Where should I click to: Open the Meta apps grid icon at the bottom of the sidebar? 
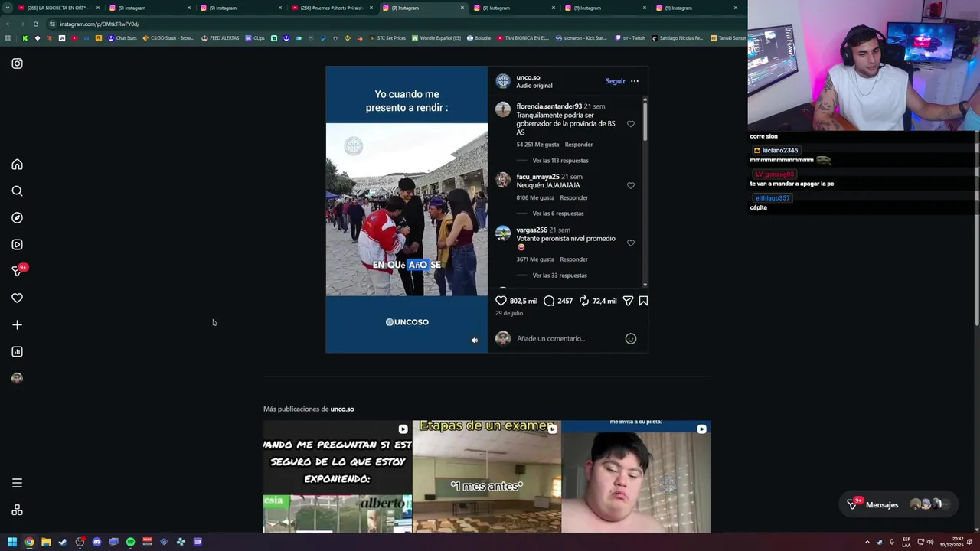(17, 510)
